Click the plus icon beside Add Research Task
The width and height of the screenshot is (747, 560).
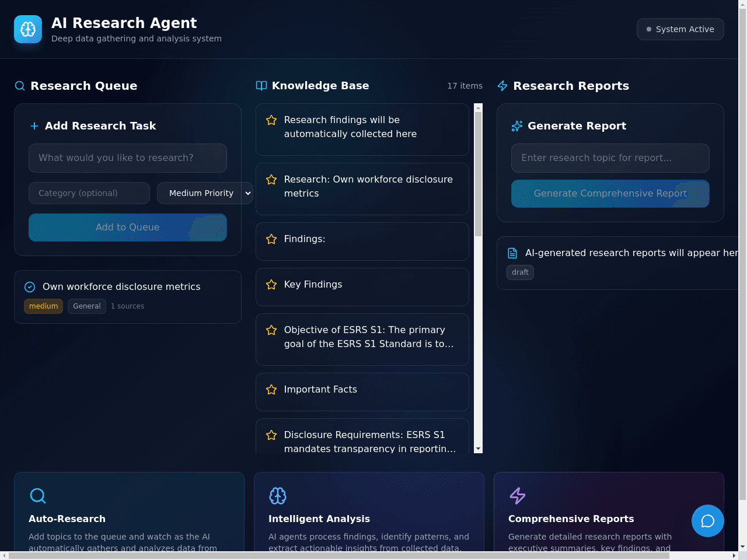point(34,126)
